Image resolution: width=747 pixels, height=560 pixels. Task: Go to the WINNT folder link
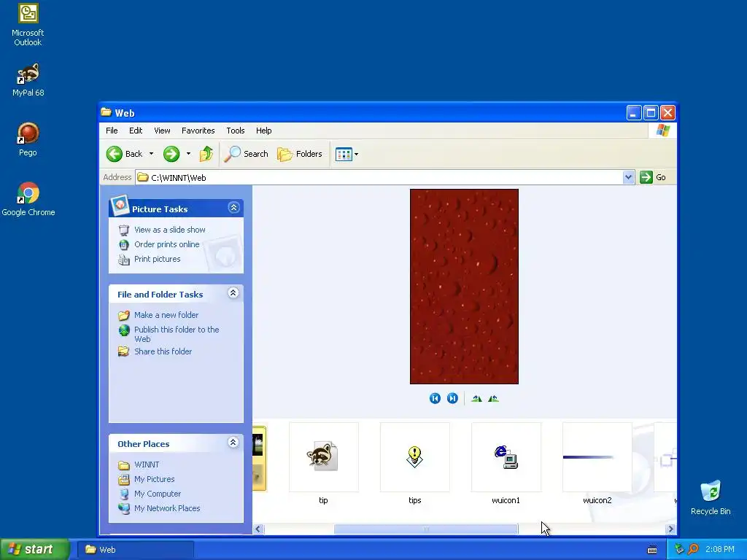pos(147,464)
